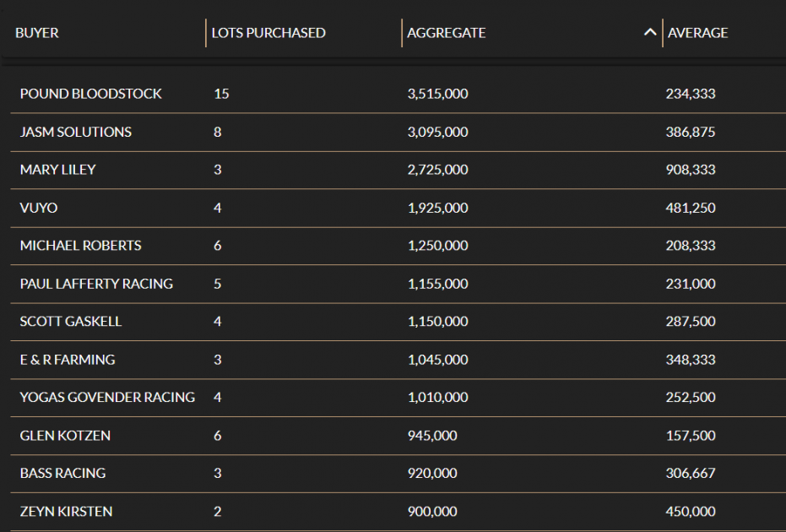Sort by LOTS PURCHASED column header
The height and width of the screenshot is (532, 786).
point(268,33)
